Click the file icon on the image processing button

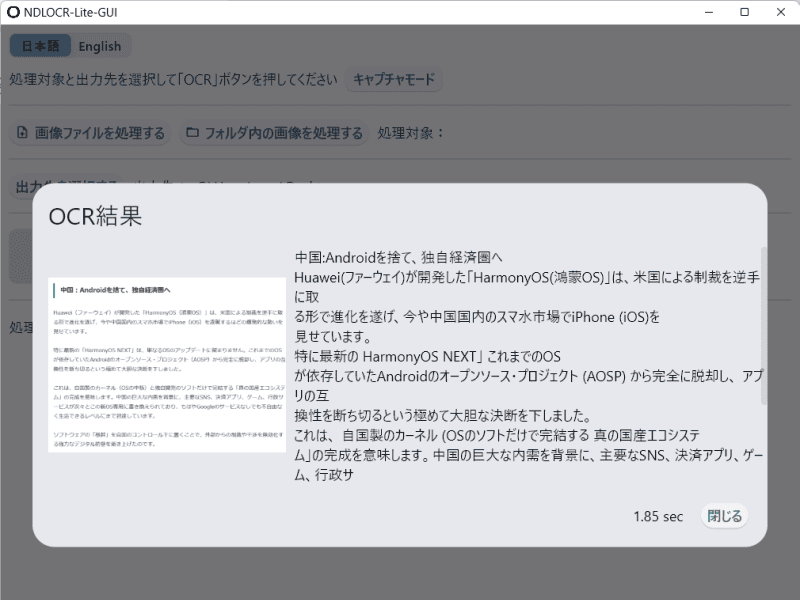coord(23,133)
